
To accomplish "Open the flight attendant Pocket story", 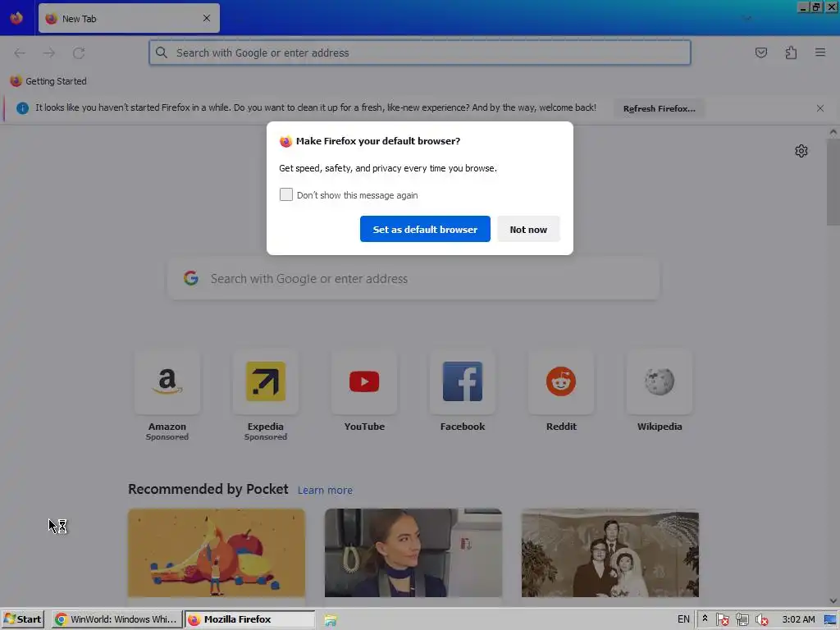I will [x=413, y=553].
